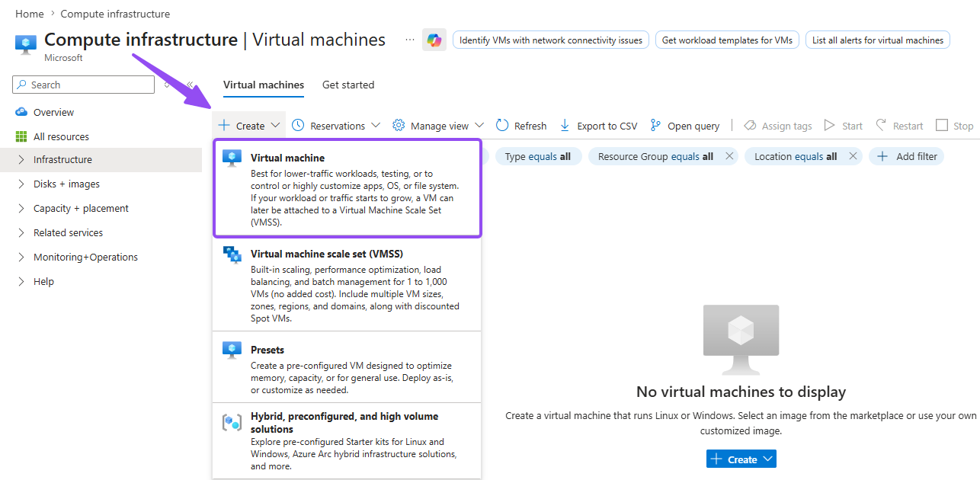
Task: Click the Assign tags icon
Action: click(750, 126)
